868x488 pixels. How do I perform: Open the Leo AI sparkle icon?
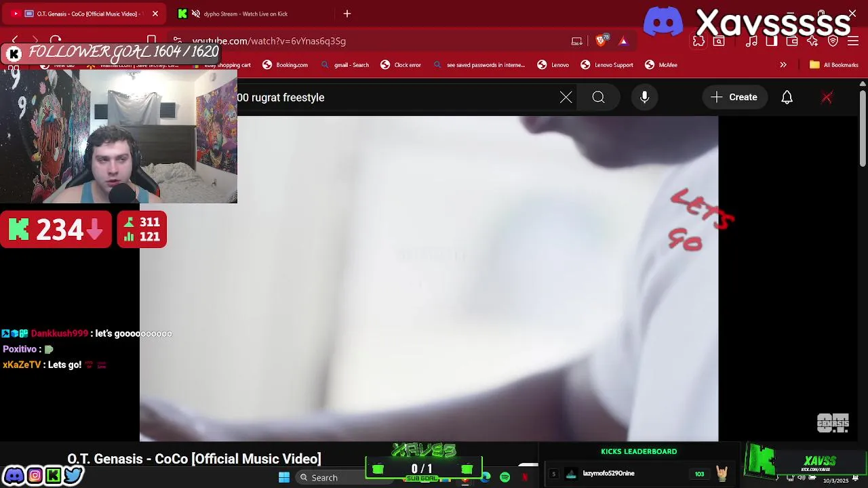812,41
